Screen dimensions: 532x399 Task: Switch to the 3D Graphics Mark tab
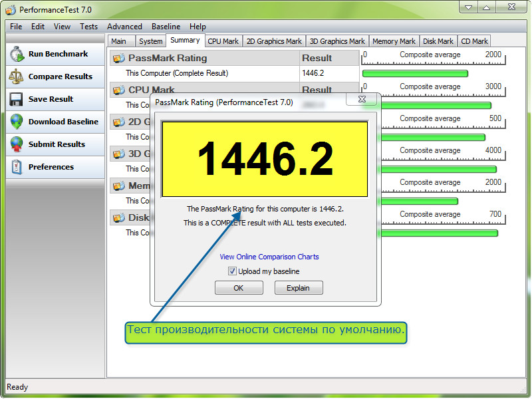pyautogui.click(x=337, y=41)
